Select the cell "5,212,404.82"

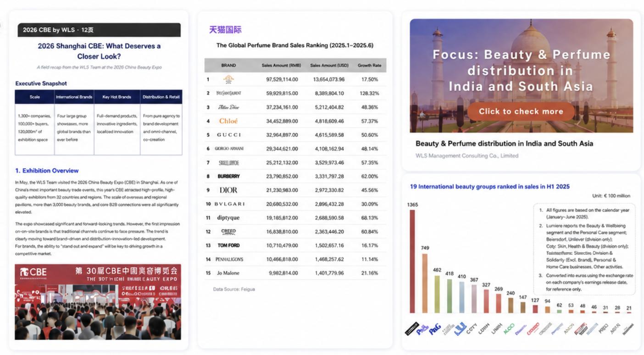(x=329, y=107)
